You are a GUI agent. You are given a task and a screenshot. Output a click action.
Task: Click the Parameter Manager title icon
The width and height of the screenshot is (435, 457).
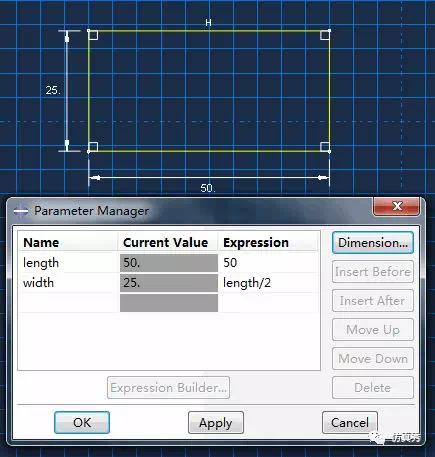tap(21, 211)
